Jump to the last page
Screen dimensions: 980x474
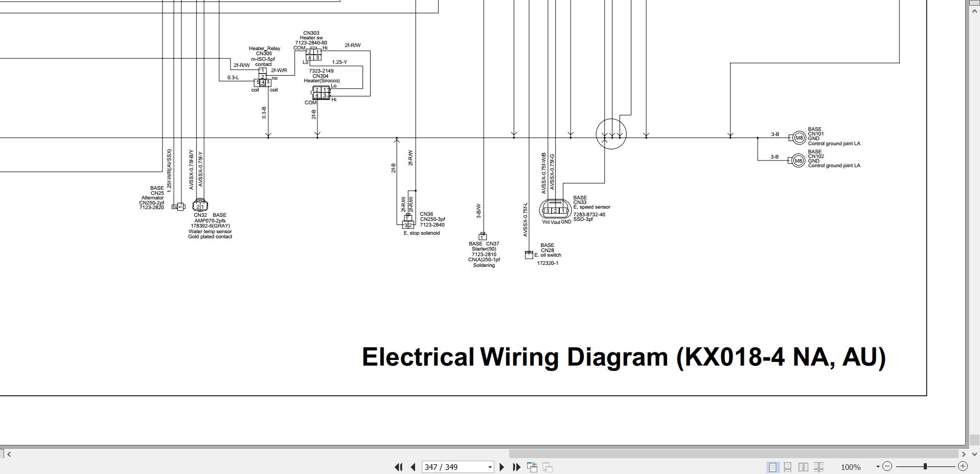point(516,467)
